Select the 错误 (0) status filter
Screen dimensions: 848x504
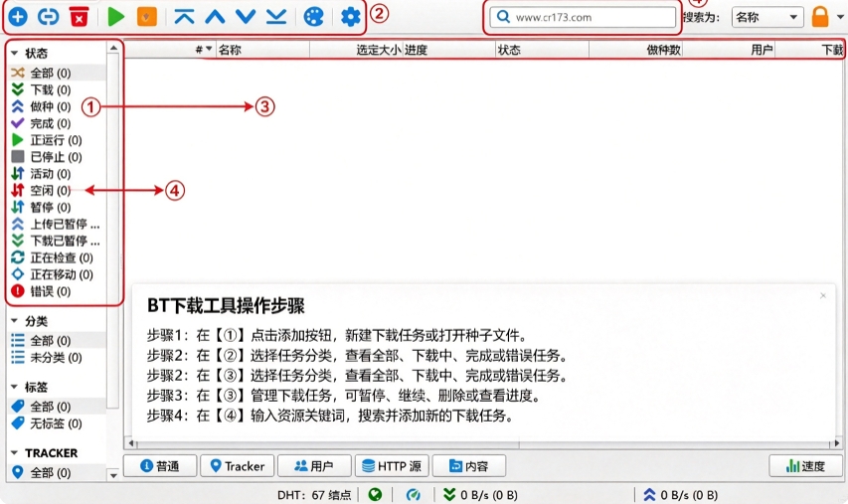click(57, 291)
